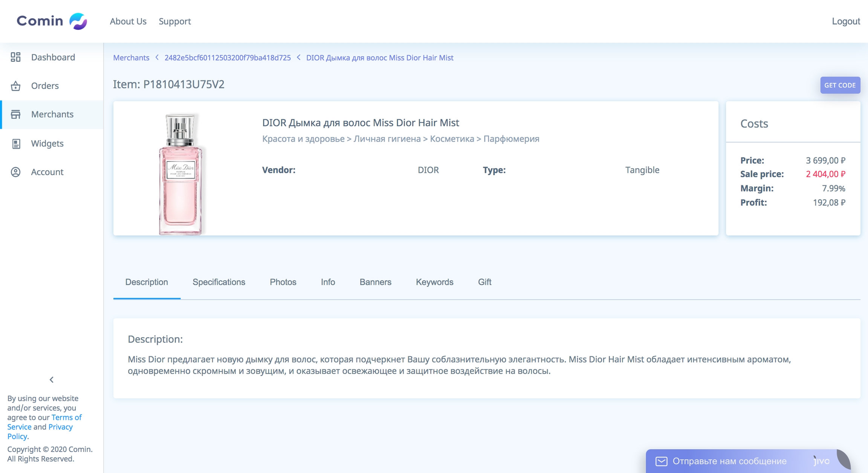Open merchant ID breadcrumb 2482e5bcf...
The width and height of the screenshot is (868, 473).
tap(228, 58)
